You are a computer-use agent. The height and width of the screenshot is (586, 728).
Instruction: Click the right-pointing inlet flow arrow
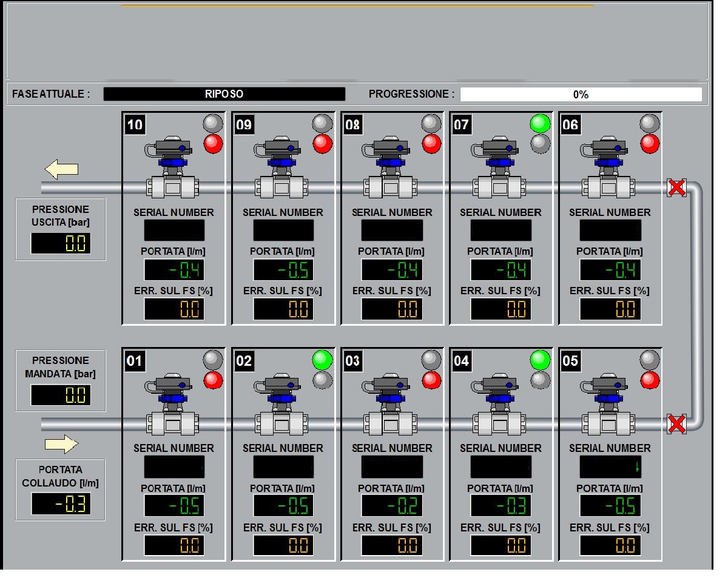pyautogui.click(x=62, y=445)
